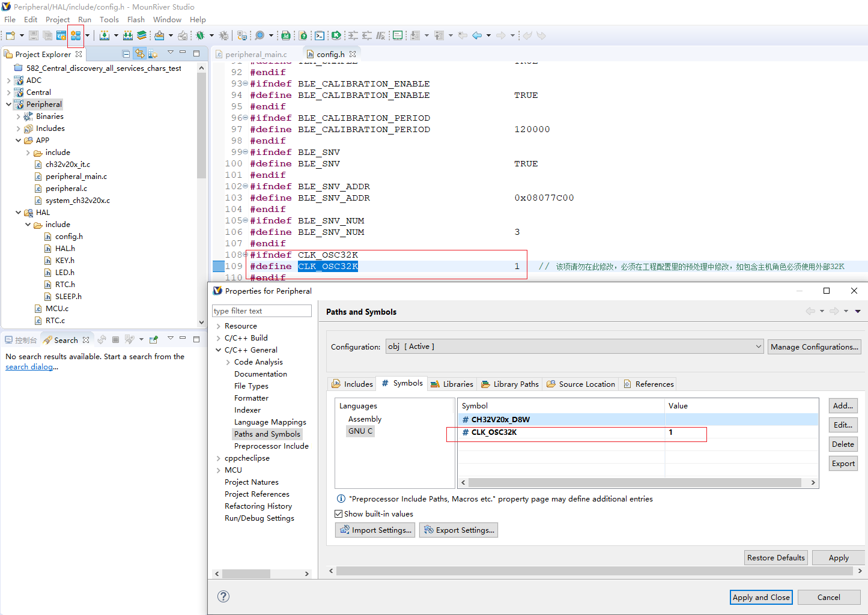Open the Project Explorer view menu triangle
This screenshot has width=868, height=615.
pyautogui.click(x=170, y=53)
